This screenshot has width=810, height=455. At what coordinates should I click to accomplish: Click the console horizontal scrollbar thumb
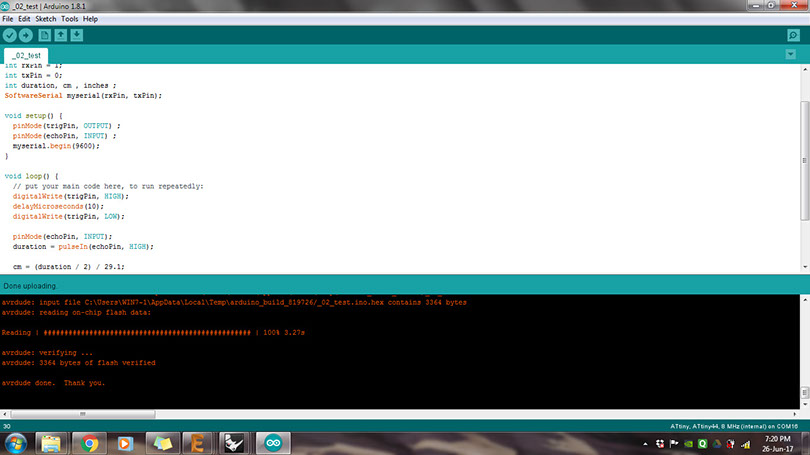click(x=83, y=414)
